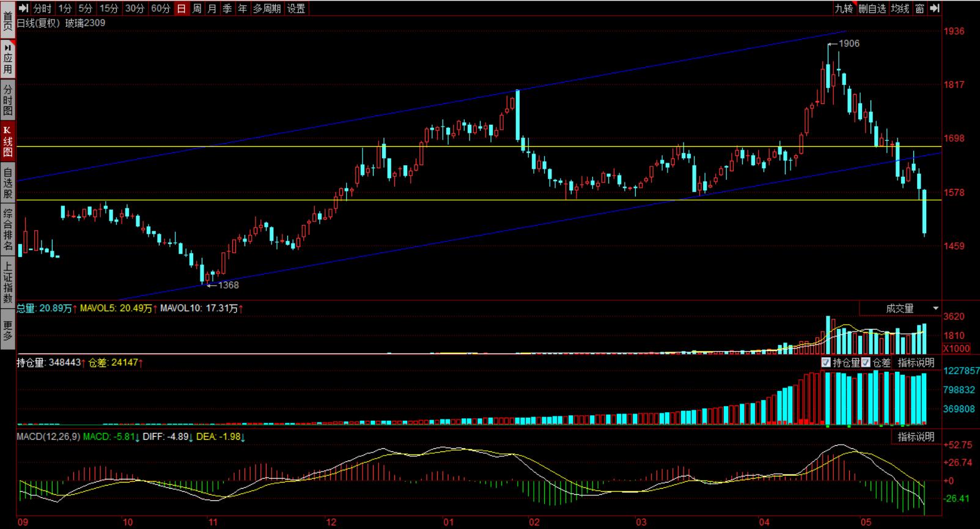980x529 pixels.
Task: Switch to the 分时 intraday period tab
Action: click(43, 9)
